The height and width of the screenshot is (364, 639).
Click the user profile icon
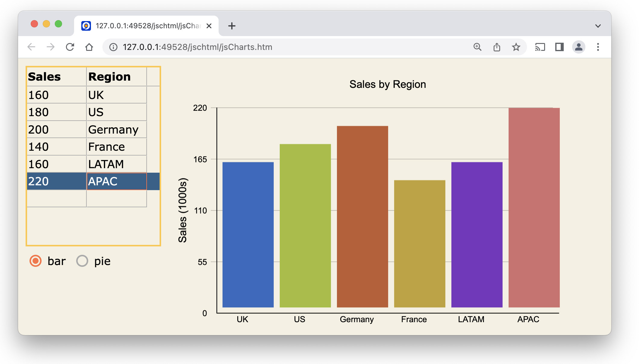(578, 47)
